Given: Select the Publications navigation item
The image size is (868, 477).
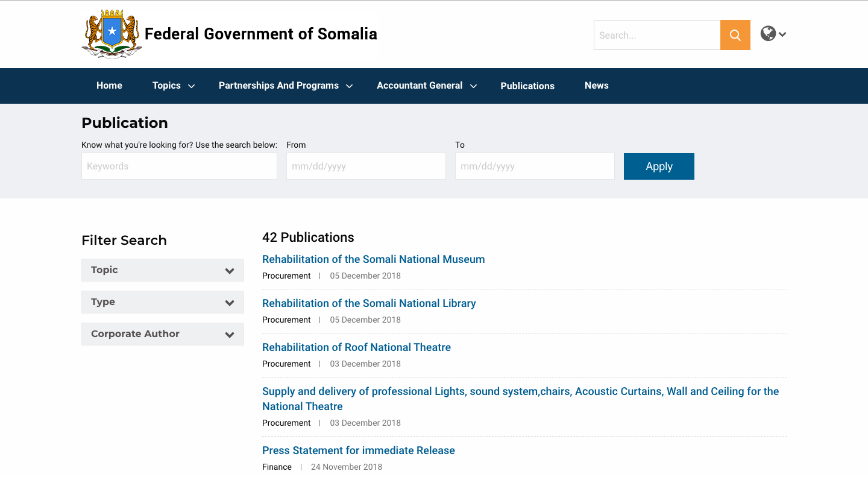Looking at the screenshot, I should point(527,86).
